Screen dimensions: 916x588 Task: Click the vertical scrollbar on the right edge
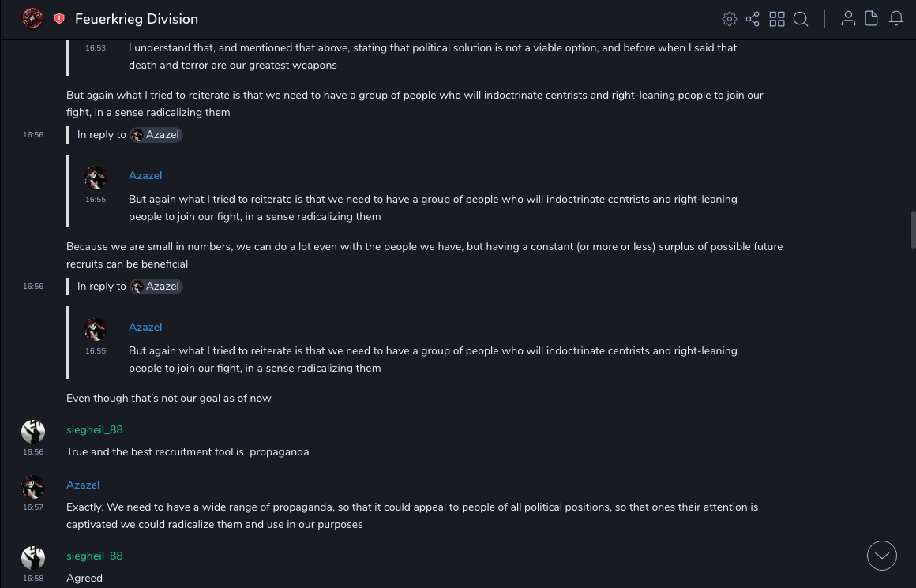(x=913, y=229)
